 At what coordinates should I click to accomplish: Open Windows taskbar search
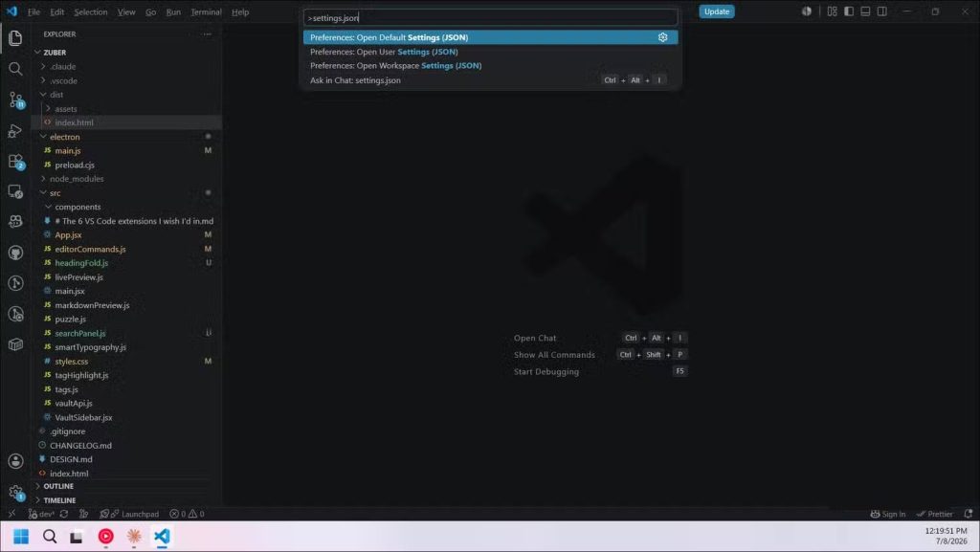click(50, 537)
